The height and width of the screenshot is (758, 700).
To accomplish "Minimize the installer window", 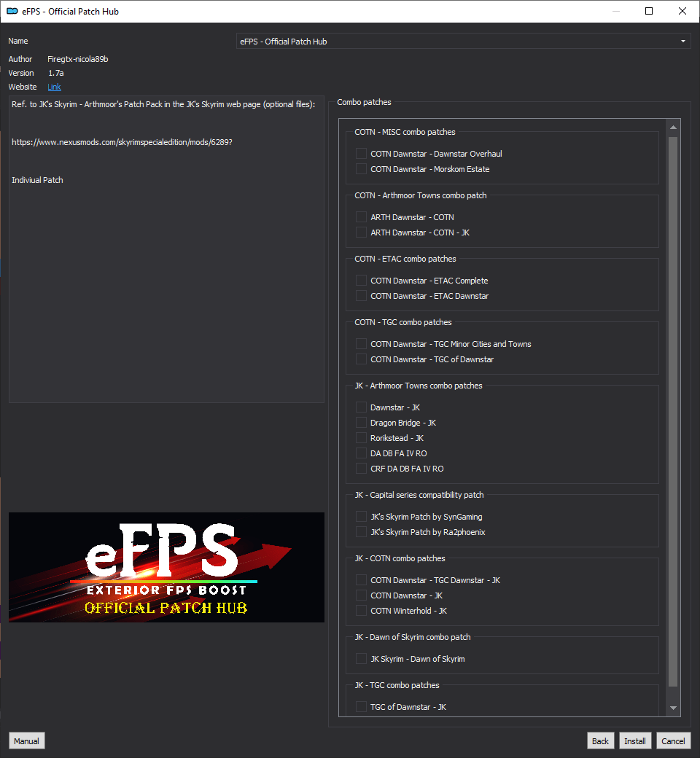I will point(616,11).
